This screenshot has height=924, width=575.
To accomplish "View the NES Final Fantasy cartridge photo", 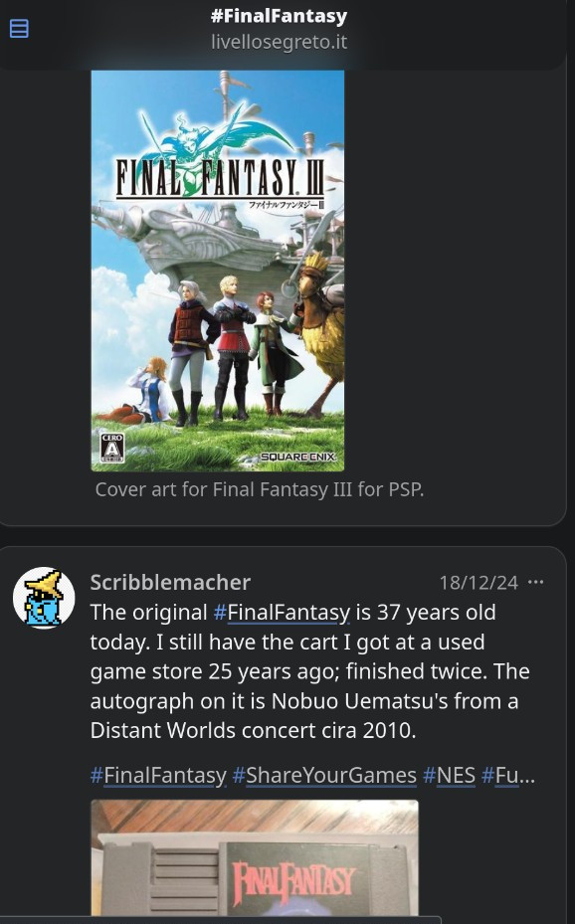I will [255, 857].
